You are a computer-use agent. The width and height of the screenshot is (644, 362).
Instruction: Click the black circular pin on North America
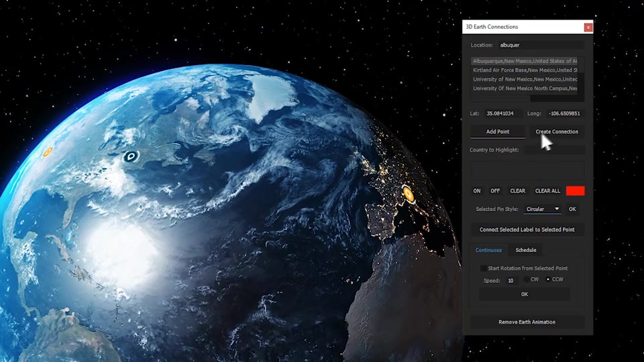pos(131,156)
